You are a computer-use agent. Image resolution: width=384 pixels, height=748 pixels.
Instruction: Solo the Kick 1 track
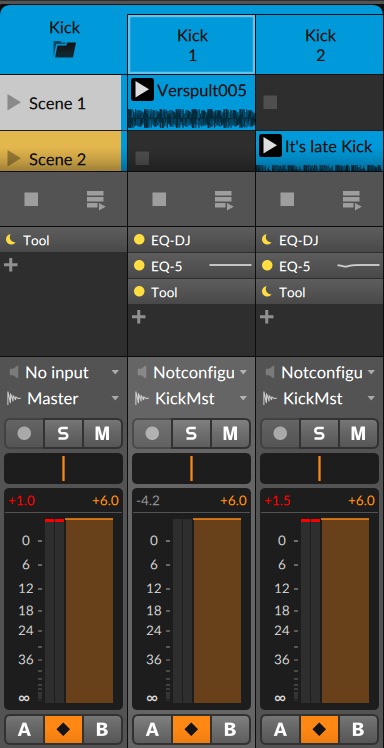(191, 433)
